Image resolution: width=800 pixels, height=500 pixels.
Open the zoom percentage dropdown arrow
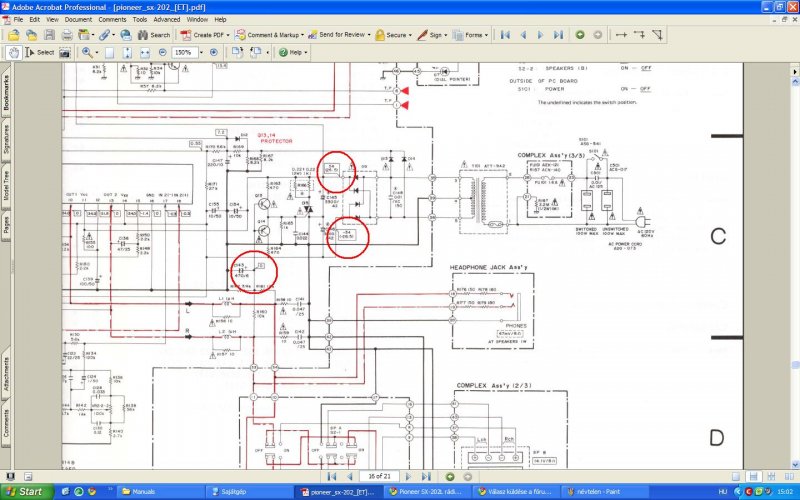[201, 53]
